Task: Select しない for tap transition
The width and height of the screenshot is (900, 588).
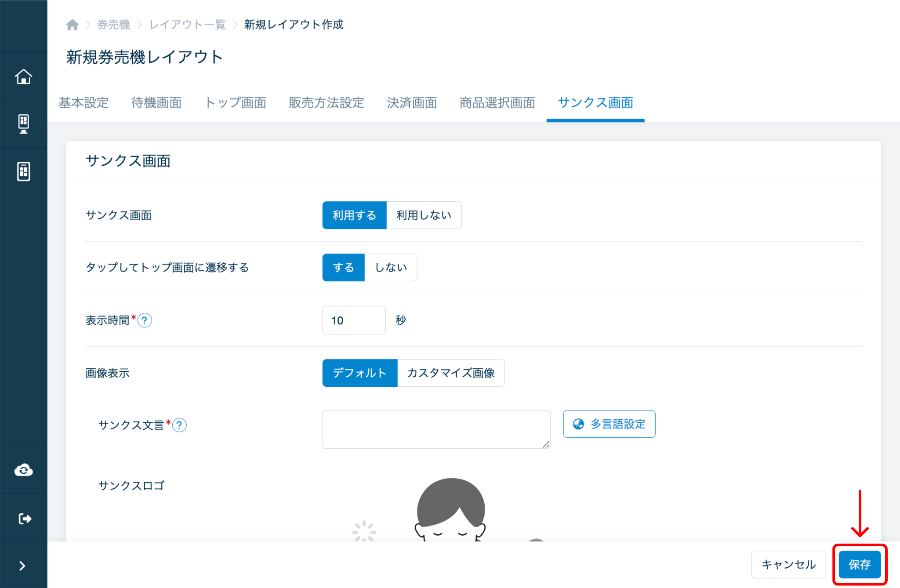Action: [391, 268]
